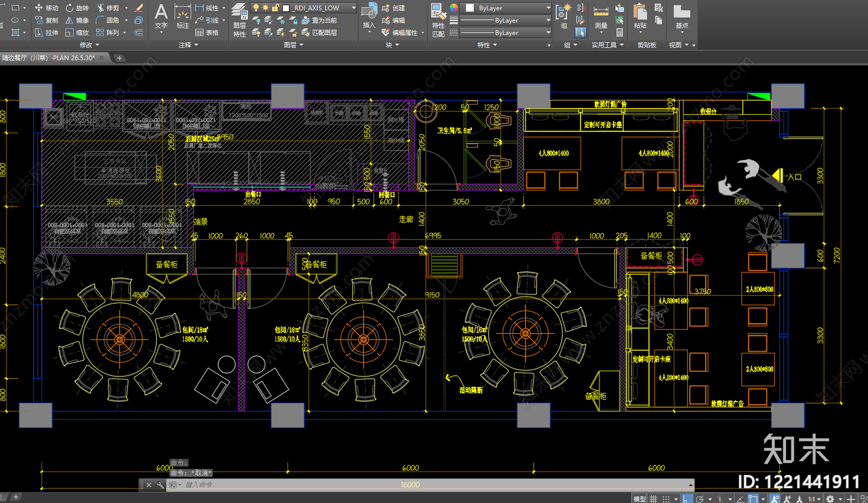Open a new drawing tab
The width and height of the screenshot is (868, 503).
coord(119,57)
